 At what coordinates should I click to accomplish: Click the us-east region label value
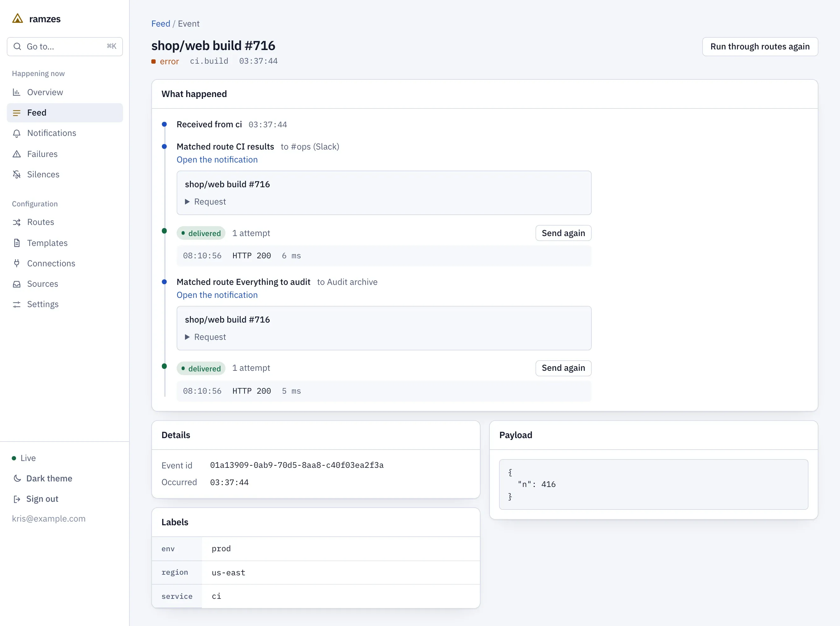point(228,573)
